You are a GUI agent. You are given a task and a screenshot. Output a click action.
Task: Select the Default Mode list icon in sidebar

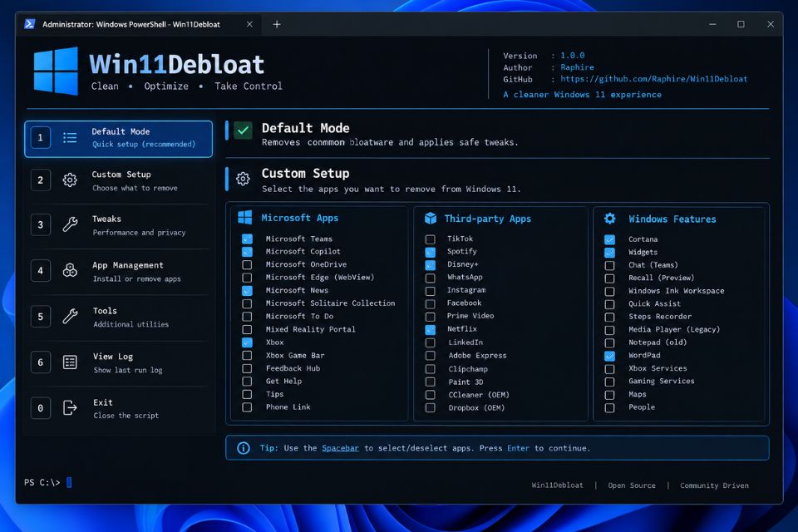70,137
